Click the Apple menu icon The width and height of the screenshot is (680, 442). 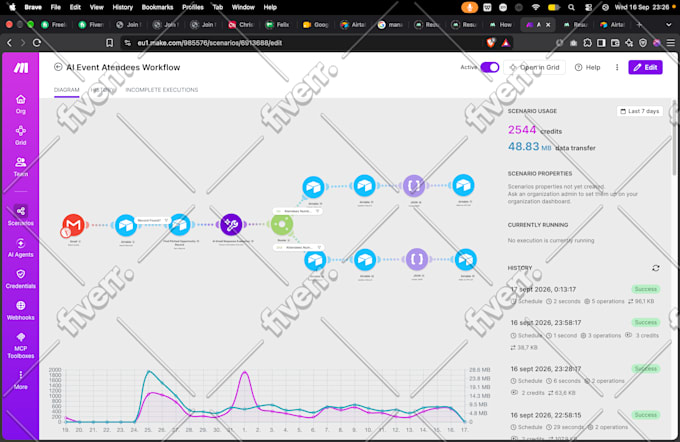click(x=12, y=7)
